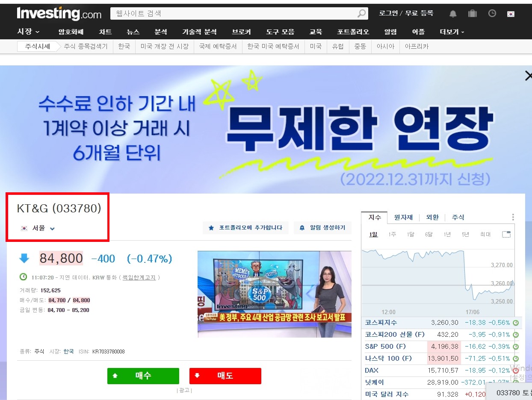Click the clock icon on 코스피200 선물 row

(x=516, y=335)
